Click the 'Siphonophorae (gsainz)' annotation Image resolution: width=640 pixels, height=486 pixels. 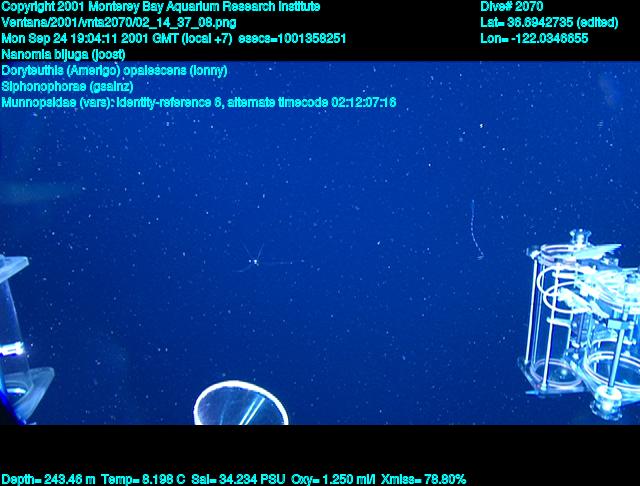pos(67,87)
